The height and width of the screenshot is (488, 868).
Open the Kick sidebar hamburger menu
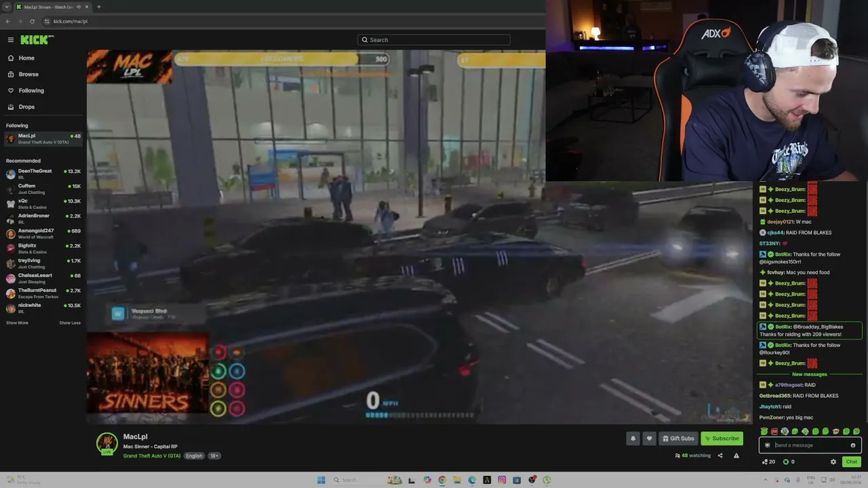click(x=10, y=40)
